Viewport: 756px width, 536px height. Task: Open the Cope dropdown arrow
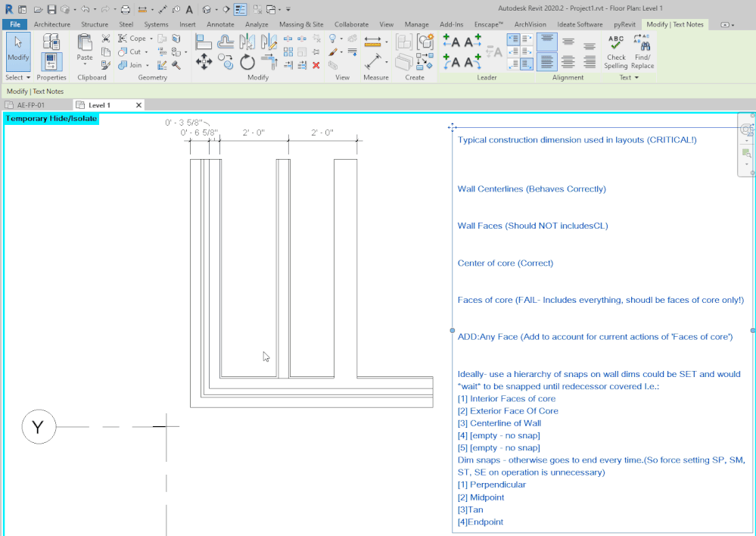pyautogui.click(x=151, y=39)
